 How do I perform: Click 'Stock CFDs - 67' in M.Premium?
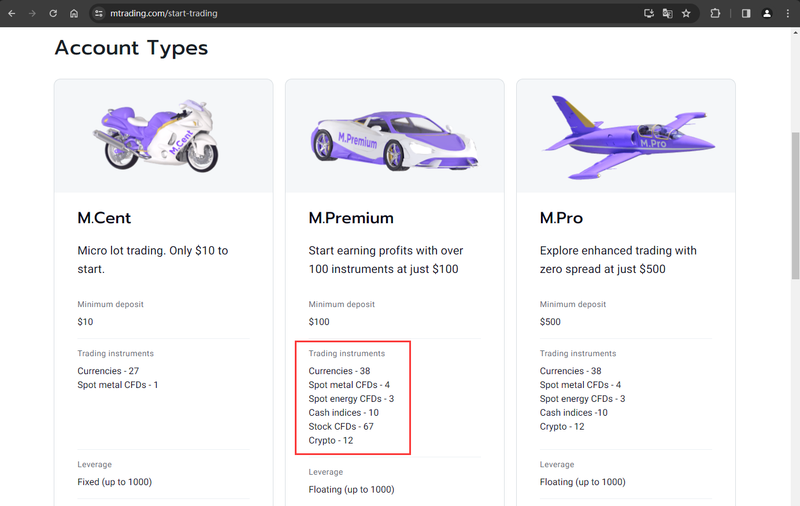coord(341,426)
